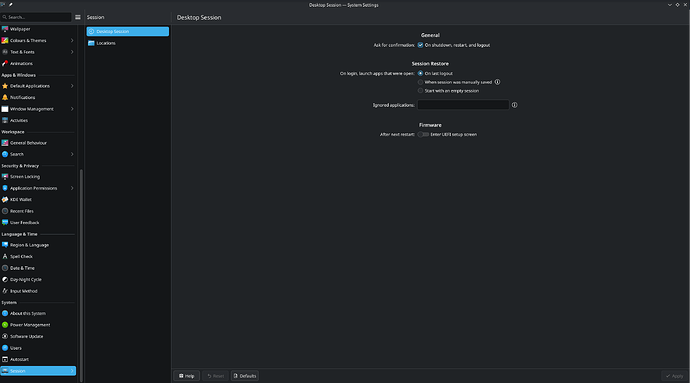Screen dimensions: 690x383
Task: Open the Users settings icon
Action: click(x=5, y=348)
